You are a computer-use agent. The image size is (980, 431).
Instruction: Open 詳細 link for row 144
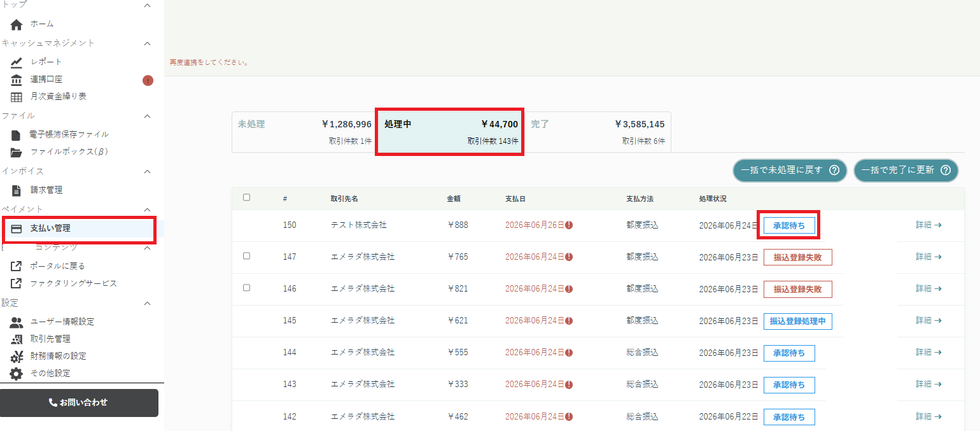[x=928, y=353]
